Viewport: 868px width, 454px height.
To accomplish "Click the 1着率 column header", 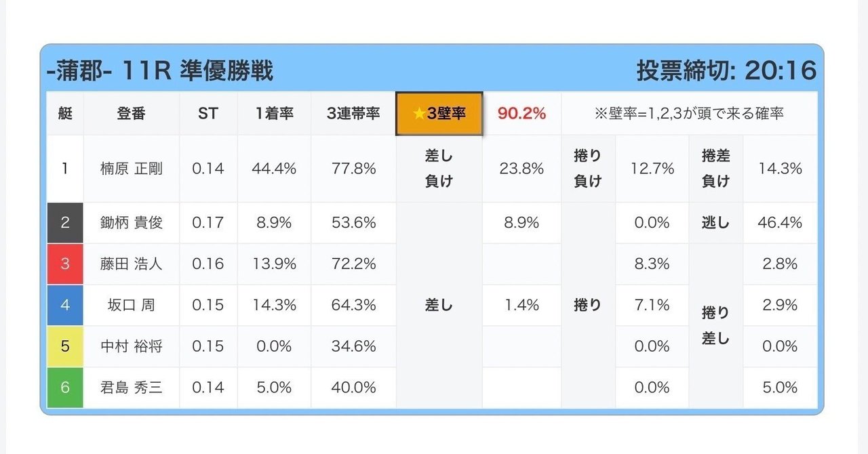I will tap(275, 114).
